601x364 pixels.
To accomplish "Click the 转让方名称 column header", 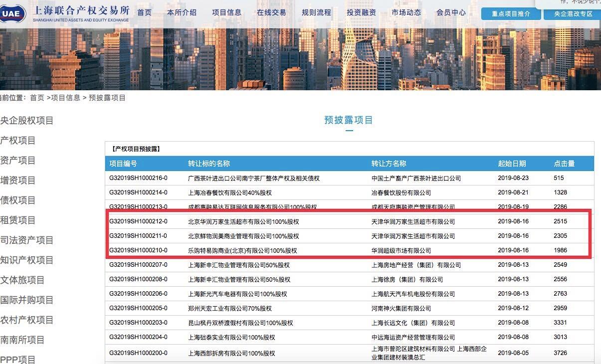I will tap(389, 164).
